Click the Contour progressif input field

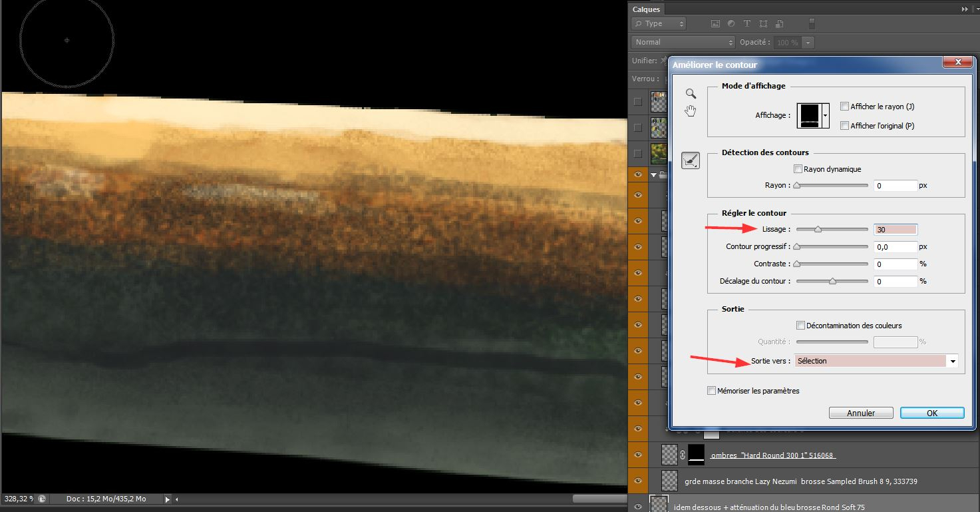(895, 246)
